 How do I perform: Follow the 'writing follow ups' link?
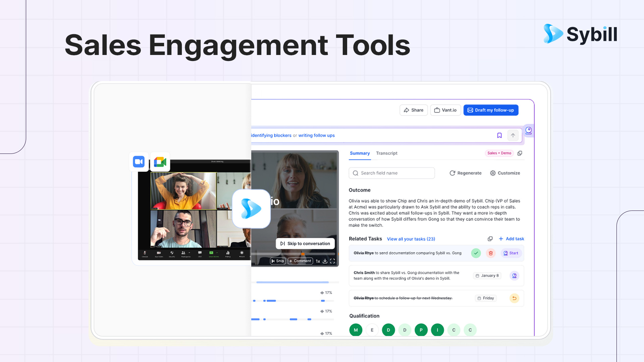click(x=317, y=135)
